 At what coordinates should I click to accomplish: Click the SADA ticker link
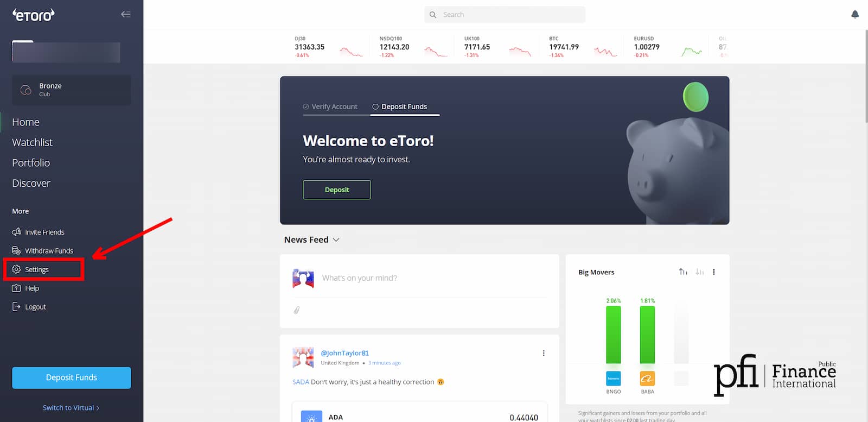[301, 382]
